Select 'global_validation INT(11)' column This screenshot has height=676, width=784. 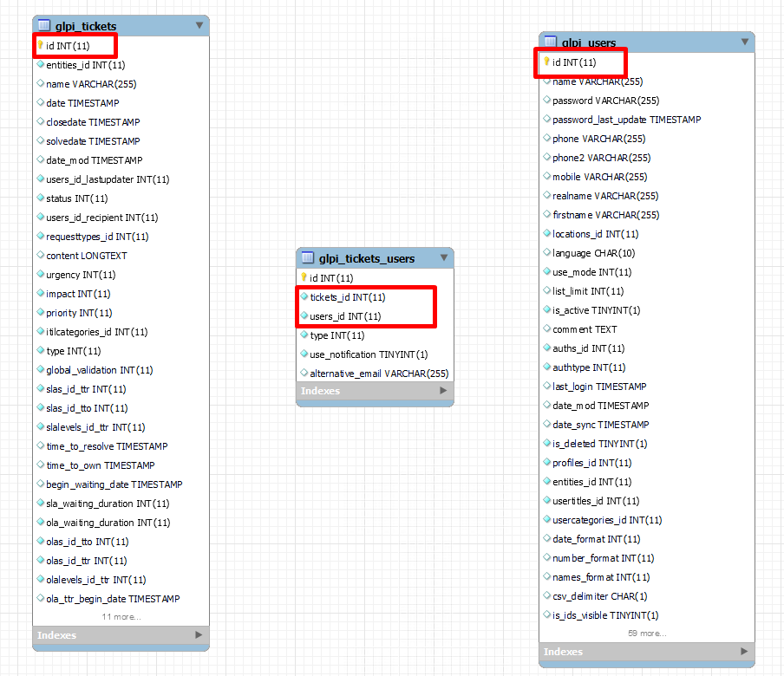[100, 370]
